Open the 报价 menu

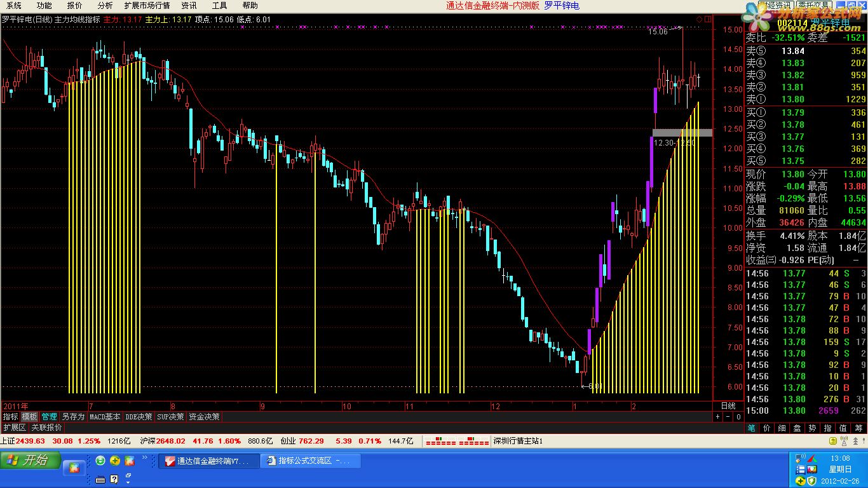click(74, 6)
